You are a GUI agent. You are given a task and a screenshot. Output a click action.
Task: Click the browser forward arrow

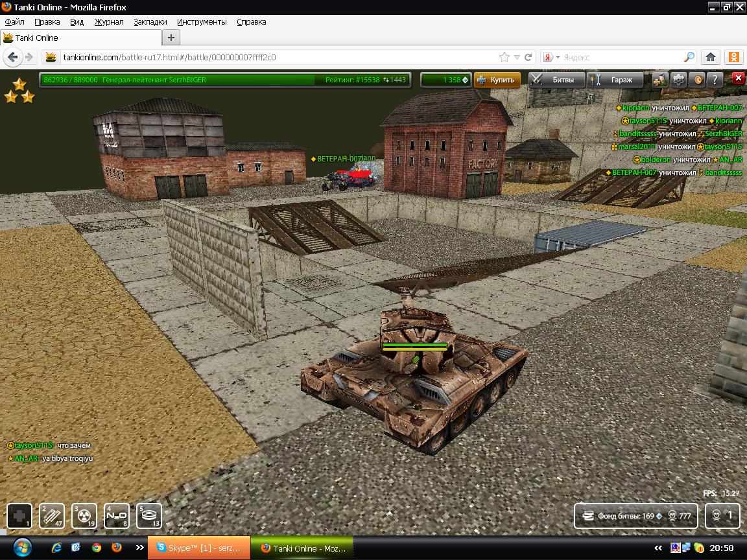coord(29,57)
